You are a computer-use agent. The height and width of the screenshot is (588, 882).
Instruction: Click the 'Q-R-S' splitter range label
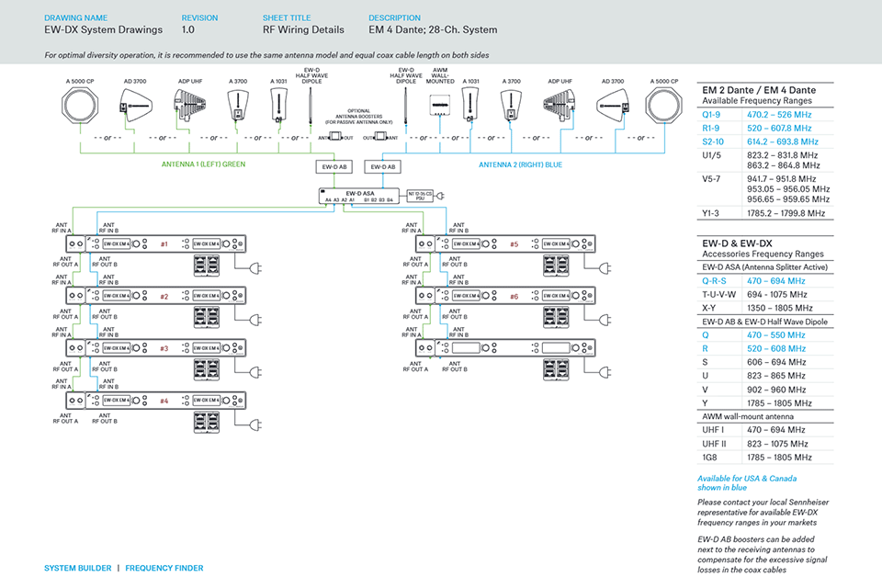(x=714, y=281)
